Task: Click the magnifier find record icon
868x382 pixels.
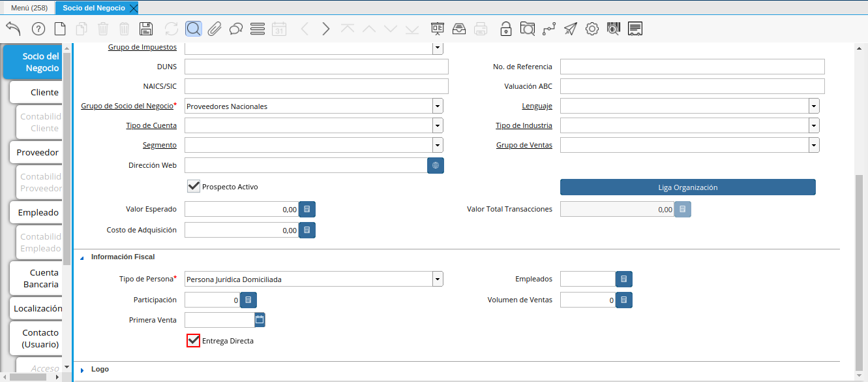Action: [x=193, y=29]
